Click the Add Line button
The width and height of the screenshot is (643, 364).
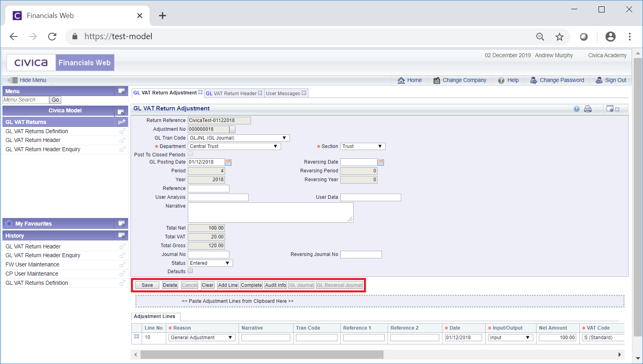click(x=228, y=285)
